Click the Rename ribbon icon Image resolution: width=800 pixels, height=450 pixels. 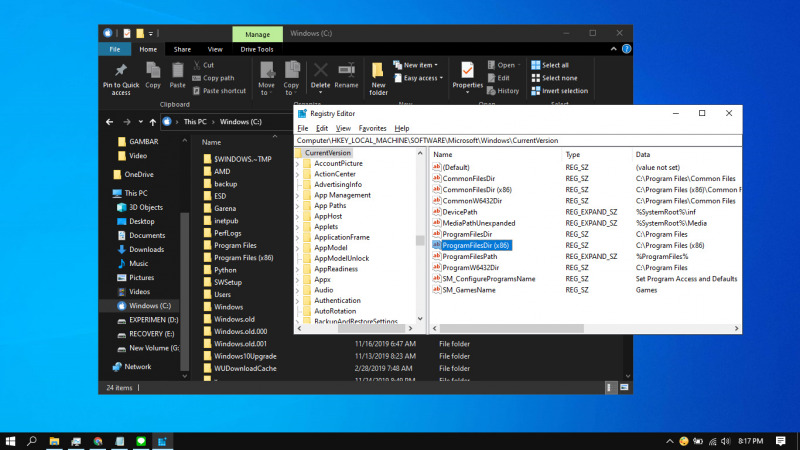coord(346,70)
